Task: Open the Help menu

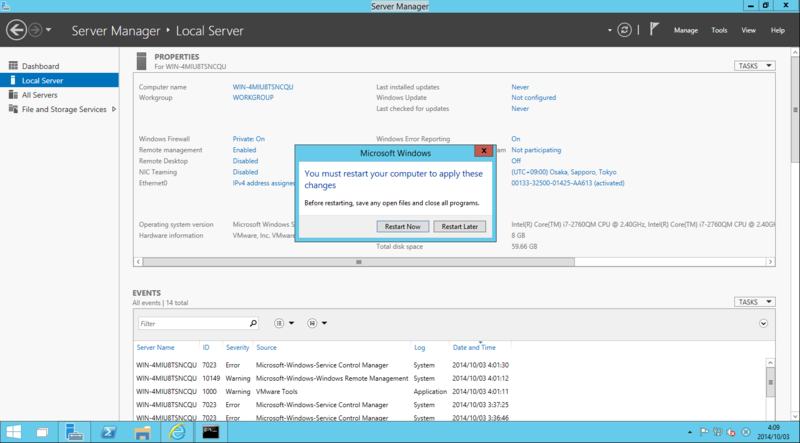Action: tap(778, 31)
